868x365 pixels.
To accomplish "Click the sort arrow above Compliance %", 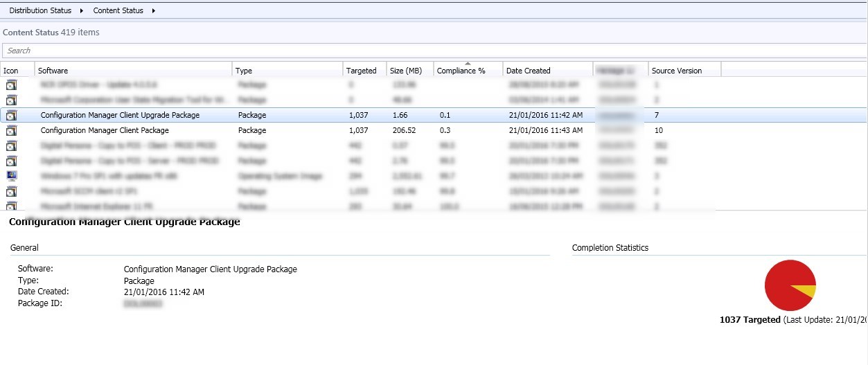I will (468, 64).
